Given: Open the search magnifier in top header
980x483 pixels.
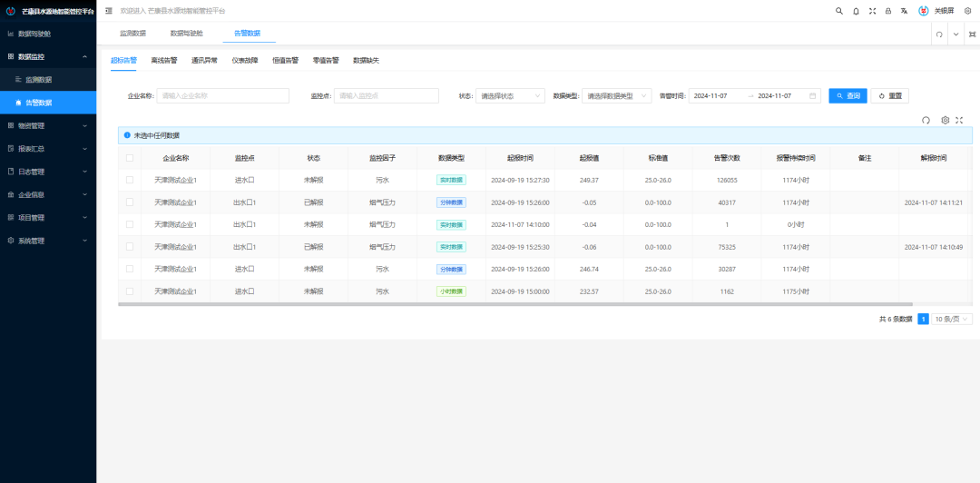Looking at the screenshot, I should [839, 11].
